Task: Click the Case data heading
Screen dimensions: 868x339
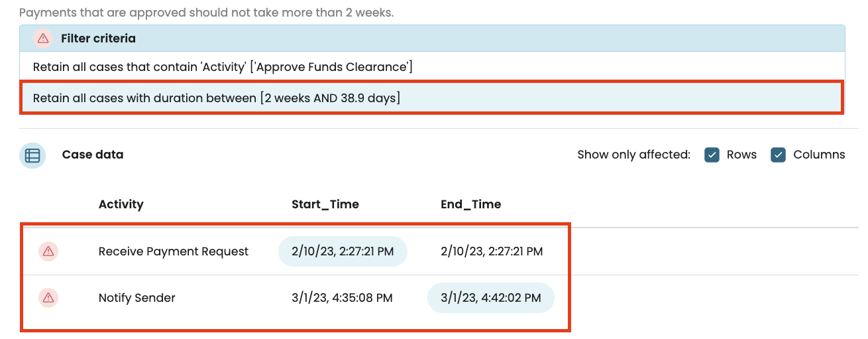Action: 93,155
